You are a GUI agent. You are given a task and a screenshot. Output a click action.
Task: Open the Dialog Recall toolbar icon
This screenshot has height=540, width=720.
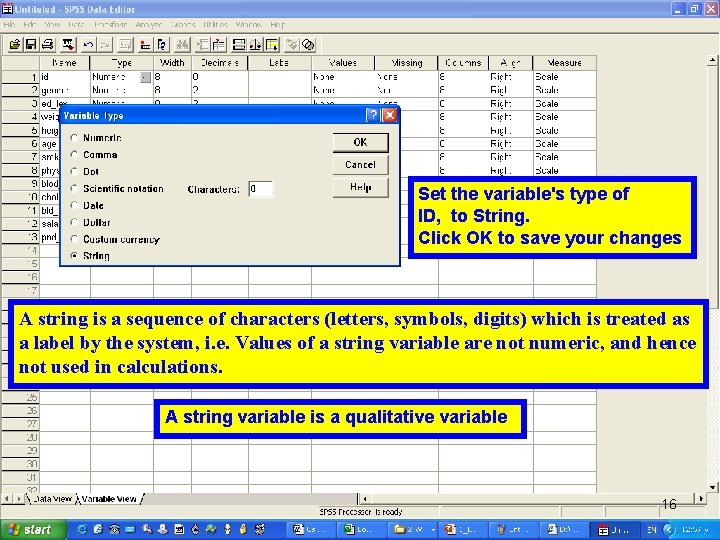click(x=68, y=45)
